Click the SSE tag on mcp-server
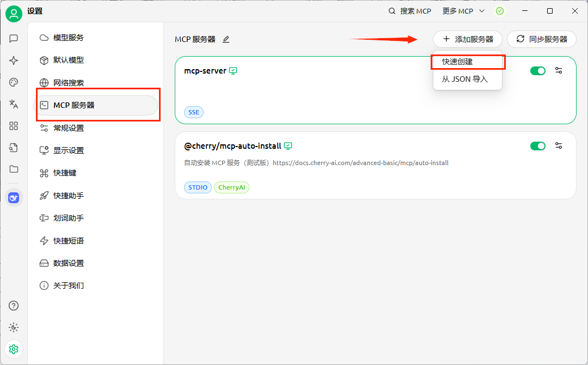The height and width of the screenshot is (365, 588). pos(193,112)
